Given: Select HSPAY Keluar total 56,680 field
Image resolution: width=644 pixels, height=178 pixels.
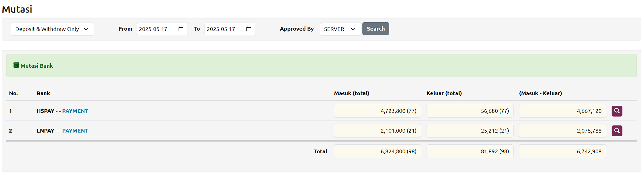Looking at the screenshot, I should point(470,111).
